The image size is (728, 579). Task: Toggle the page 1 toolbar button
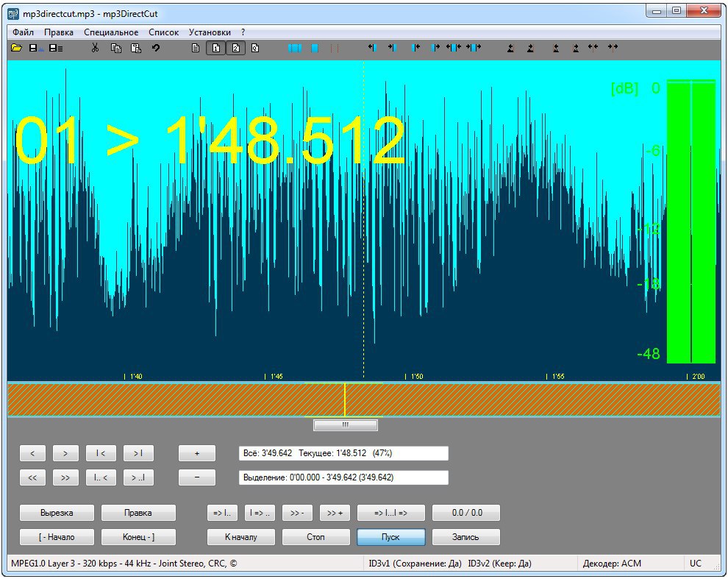(x=215, y=48)
